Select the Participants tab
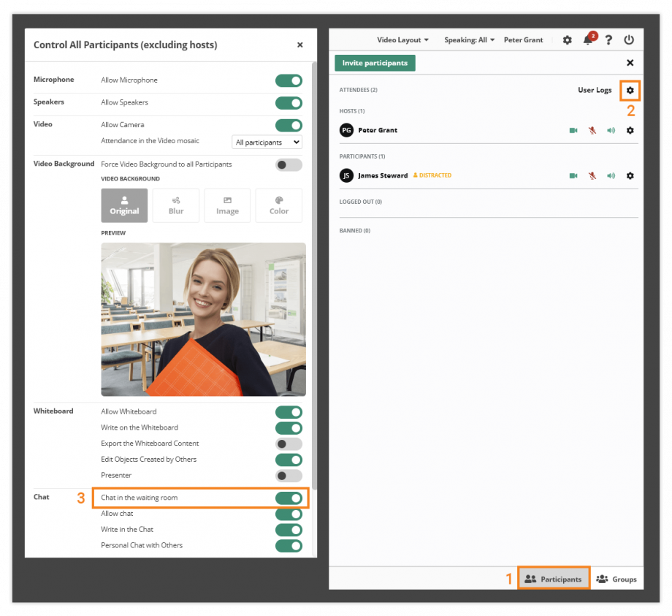 (x=553, y=578)
